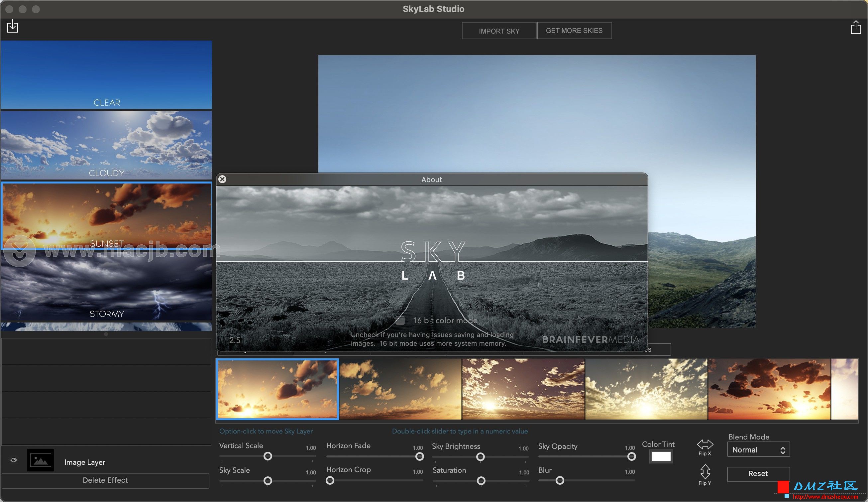Click the BRAINFEVERMEDIA logo in About dialog
This screenshot has height=502, width=868.
591,339
